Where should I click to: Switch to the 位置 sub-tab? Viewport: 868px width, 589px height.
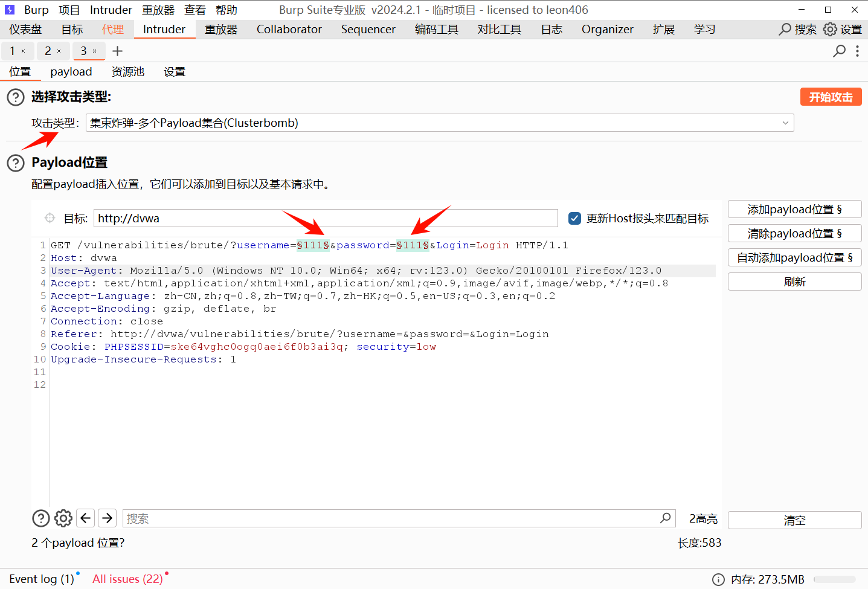20,71
